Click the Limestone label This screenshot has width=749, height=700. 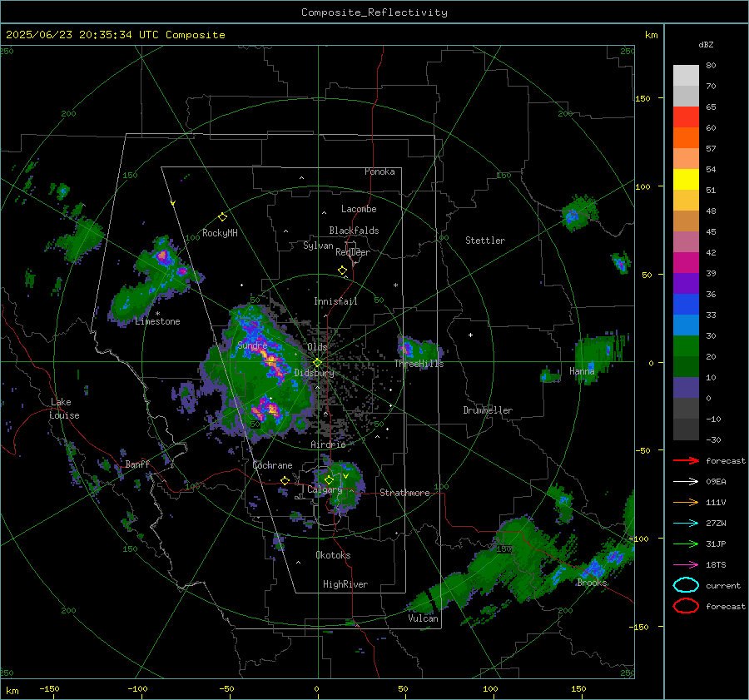[x=157, y=321]
